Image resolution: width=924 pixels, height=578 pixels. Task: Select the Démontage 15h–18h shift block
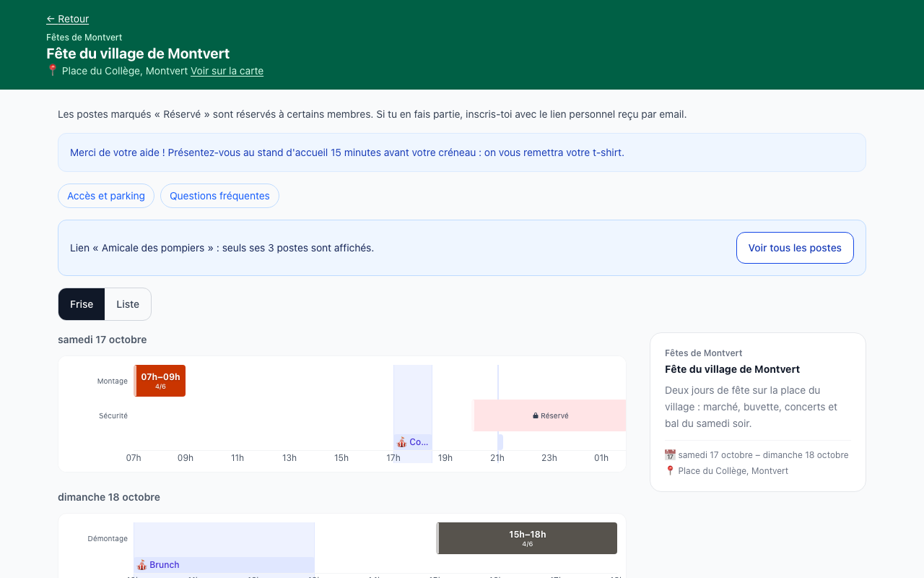(x=527, y=538)
